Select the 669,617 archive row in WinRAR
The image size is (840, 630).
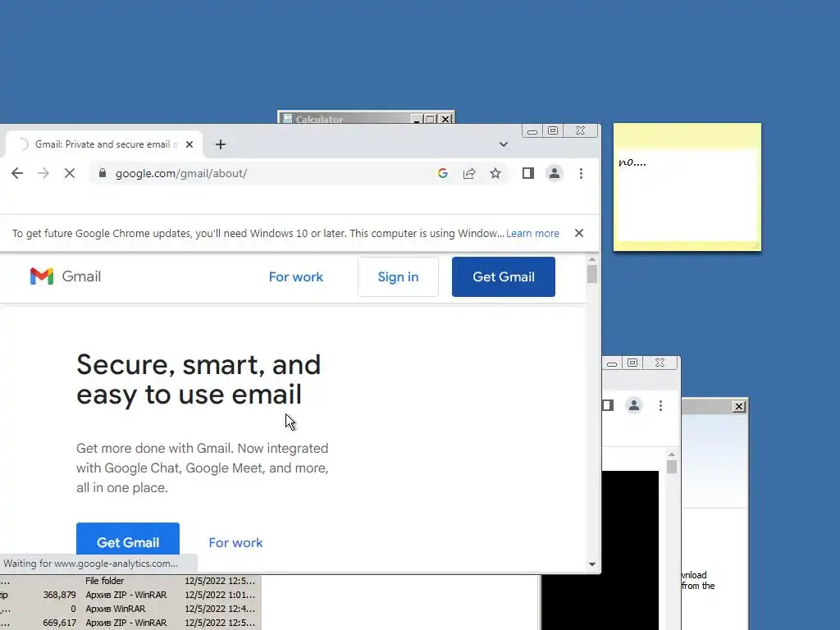click(x=130, y=623)
